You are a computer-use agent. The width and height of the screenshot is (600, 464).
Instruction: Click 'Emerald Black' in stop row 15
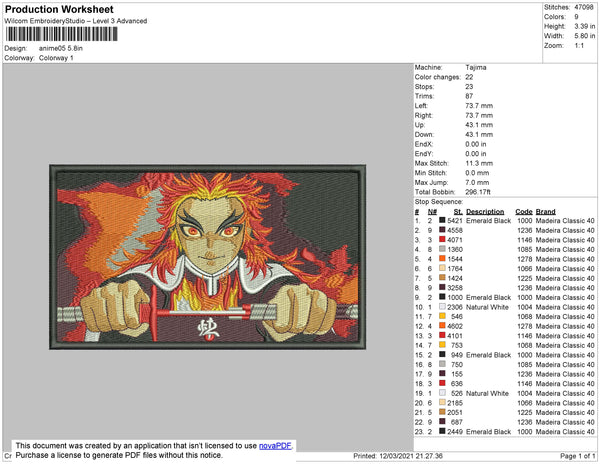pyautogui.click(x=489, y=355)
